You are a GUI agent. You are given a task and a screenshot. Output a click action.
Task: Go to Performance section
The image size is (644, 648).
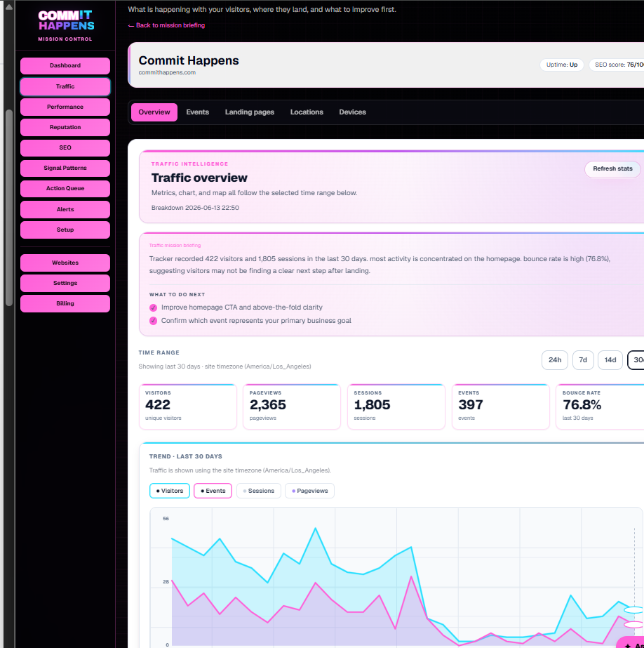click(x=65, y=107)
